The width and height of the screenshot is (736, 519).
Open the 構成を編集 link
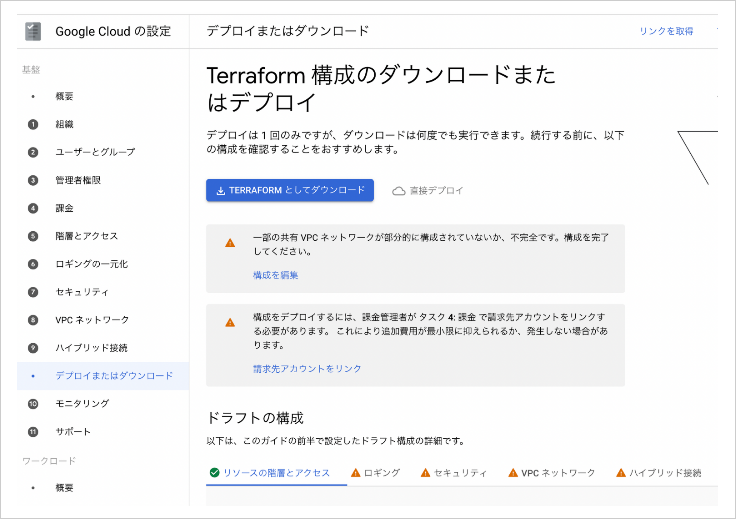(276, 275)
